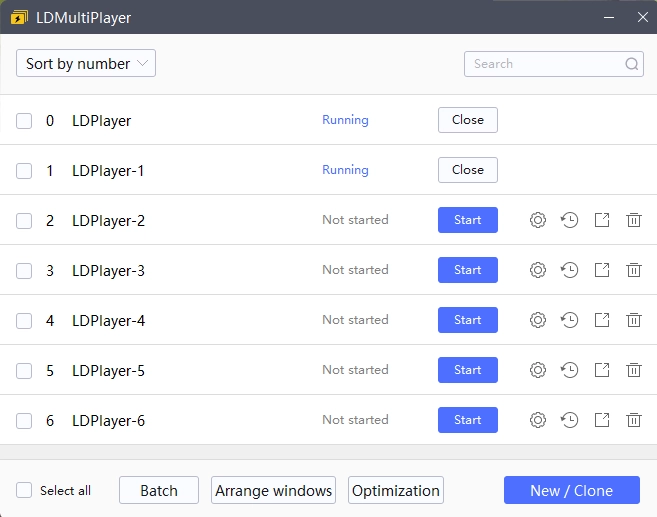Close the running LDPlayer-1 instance
Image resolution: width=657 pixels, height=517 pixels.
pos(467,170)
